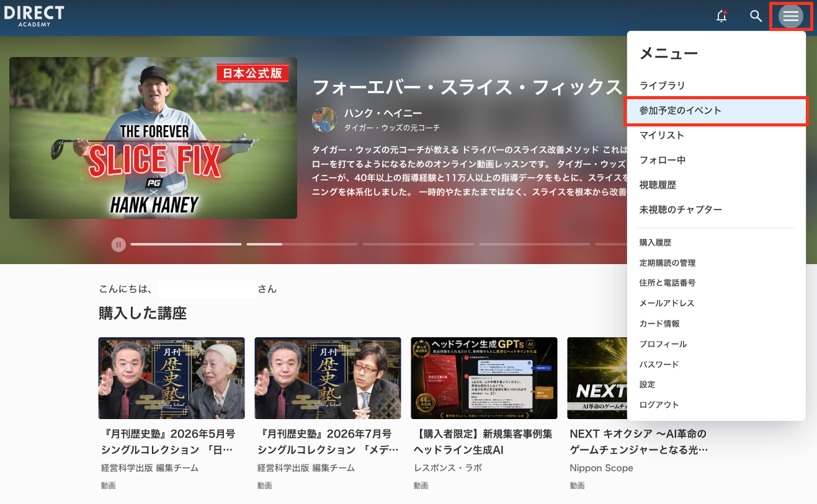The height and width of the screenshot is (504, 817).
Task: Click the 購入した講座 section heading
Action: pyautogui.click(x=143, y=313)
